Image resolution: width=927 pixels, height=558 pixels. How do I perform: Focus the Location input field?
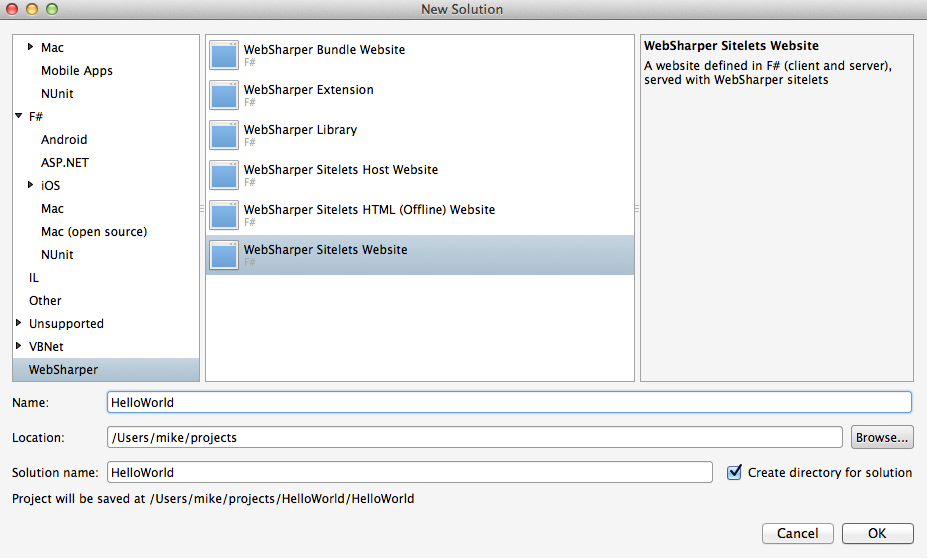tap(475, 437)
